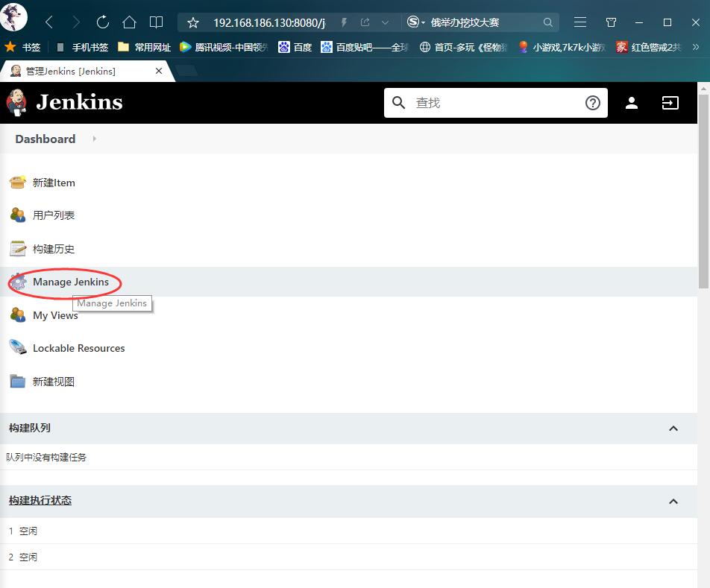Open the 腾讯视频 bookmark
The width and height of the screenshot is (710, 588).
224,47
